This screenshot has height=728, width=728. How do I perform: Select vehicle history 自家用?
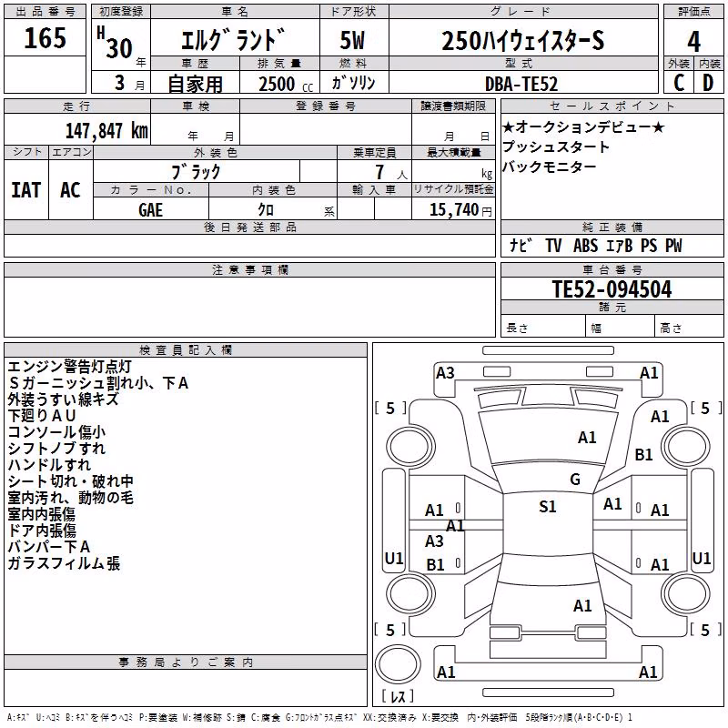click(195, 84)
